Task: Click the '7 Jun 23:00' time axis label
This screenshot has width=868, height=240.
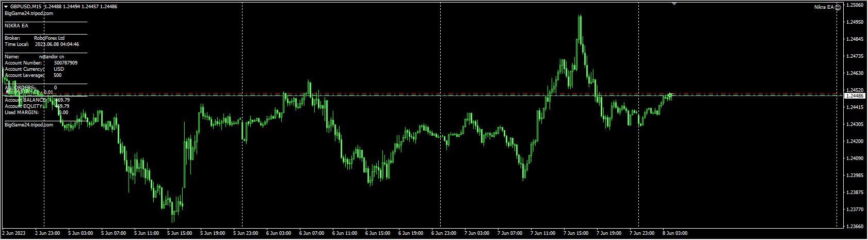Action: (642, 233)
